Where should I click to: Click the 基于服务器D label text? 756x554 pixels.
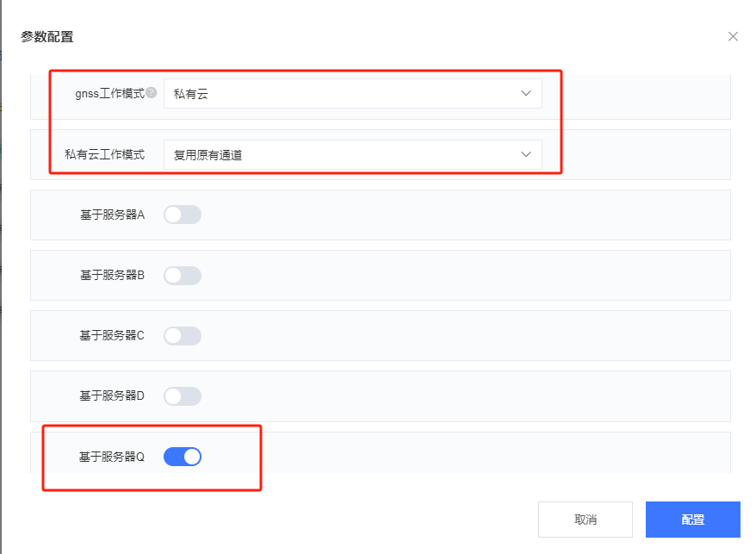112,395
